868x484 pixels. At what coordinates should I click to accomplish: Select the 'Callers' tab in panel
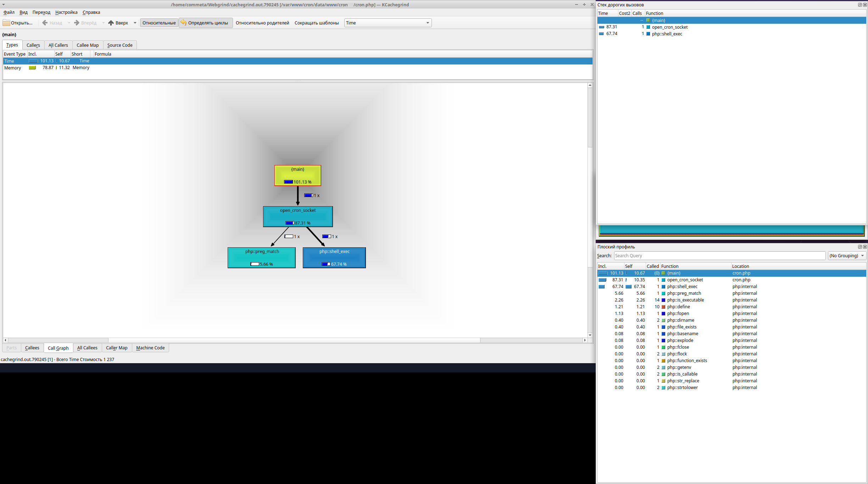33,45
